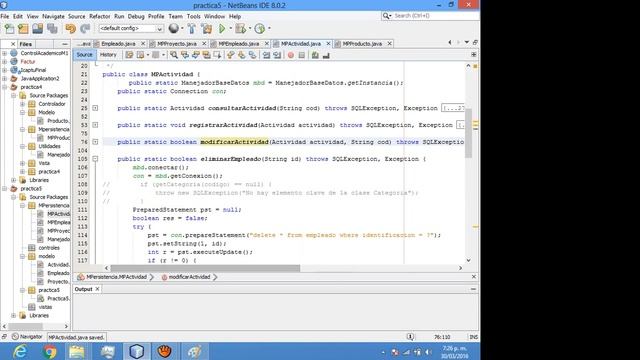
Task: Switch editor to Source view
Action: (x=84, y=55)
